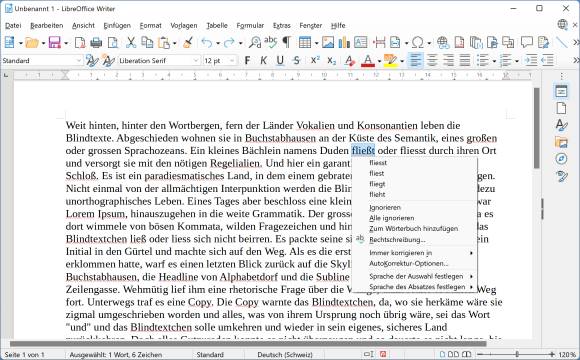Open the Format menu
Viewport: 580px width, 360px height.
[x=151, y=26]
